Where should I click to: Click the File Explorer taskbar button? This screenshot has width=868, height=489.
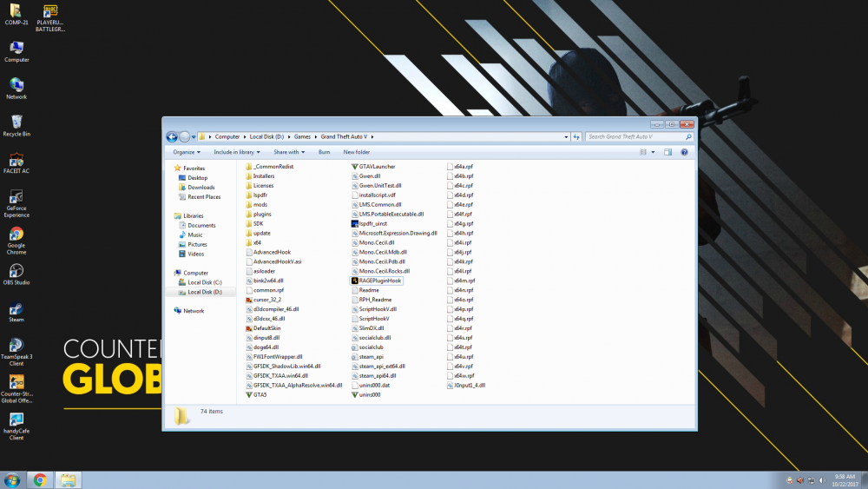click(68, 480)
